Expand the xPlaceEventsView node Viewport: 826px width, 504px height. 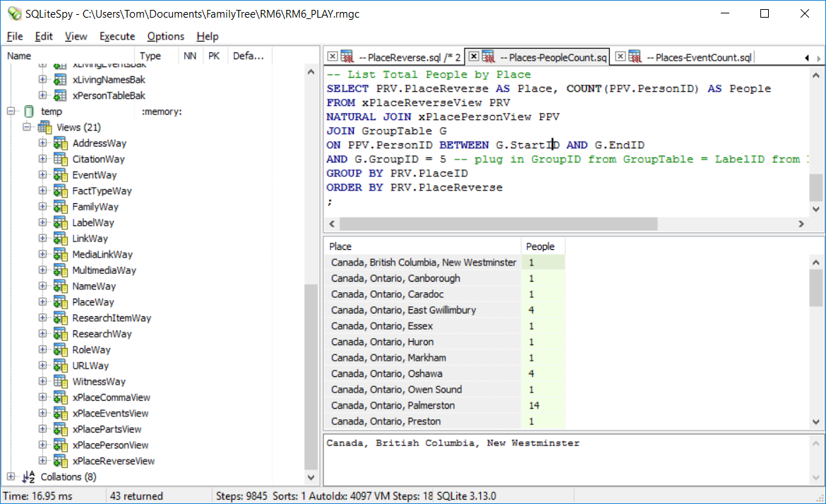42,413
